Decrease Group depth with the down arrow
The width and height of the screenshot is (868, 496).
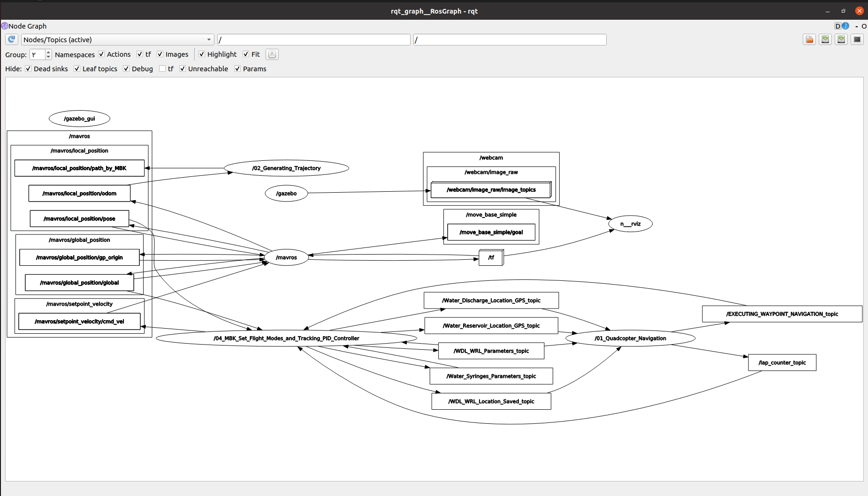[x=48, y=57]
